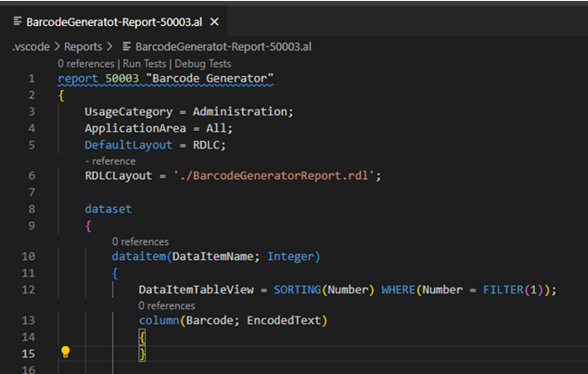Click 'Administration' value on line 3
Screen dimensions: 588x374
coord(240,111)
